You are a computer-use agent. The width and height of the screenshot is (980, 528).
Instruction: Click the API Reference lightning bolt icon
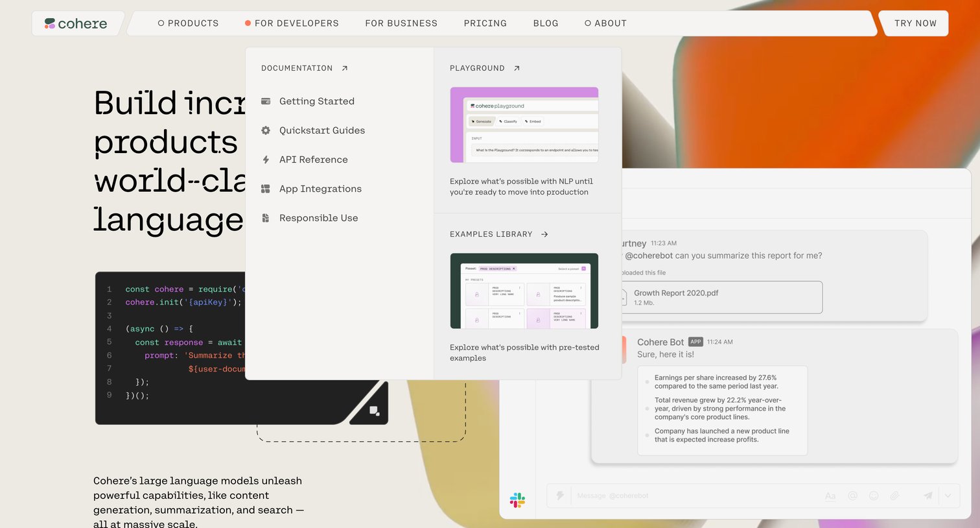pos(266,160)
